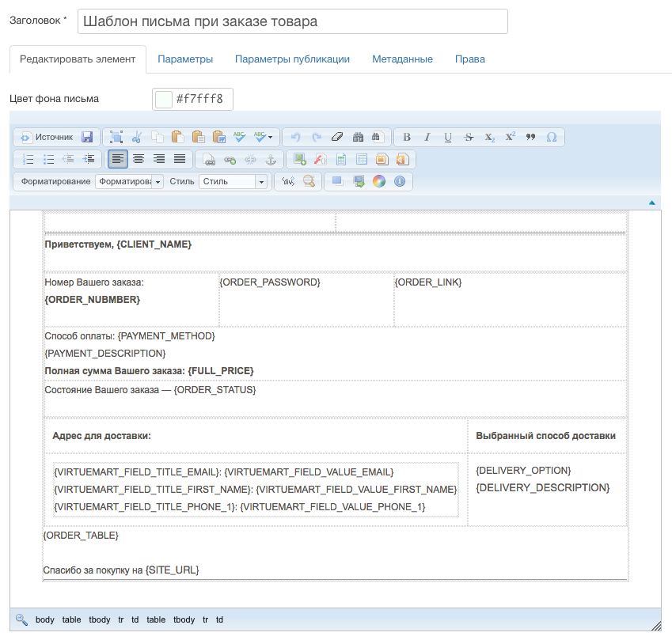Screen dimensions: 672x640
Task: Click the blue info about icon
Action: point(400,182)
